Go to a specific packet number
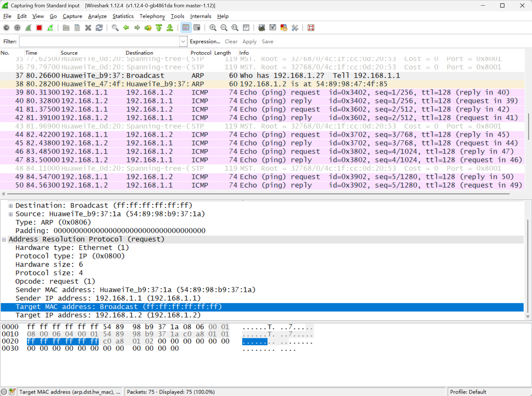This screenshot has height=396, width=532. [x=148, y=28]
